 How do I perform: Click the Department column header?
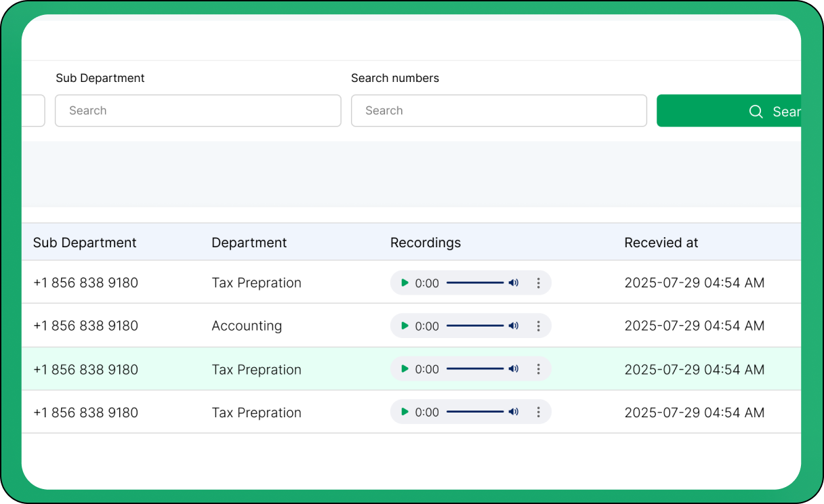coord(249,243)
